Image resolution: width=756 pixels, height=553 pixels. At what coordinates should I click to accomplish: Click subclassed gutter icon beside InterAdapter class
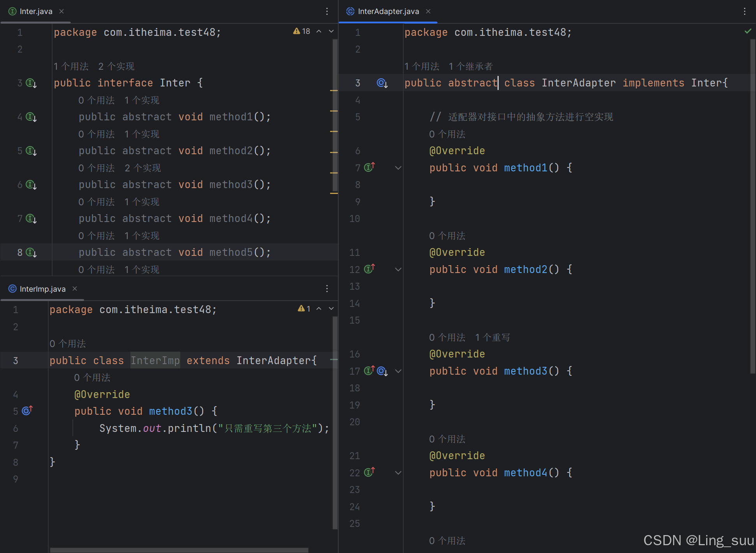point(382,83)
